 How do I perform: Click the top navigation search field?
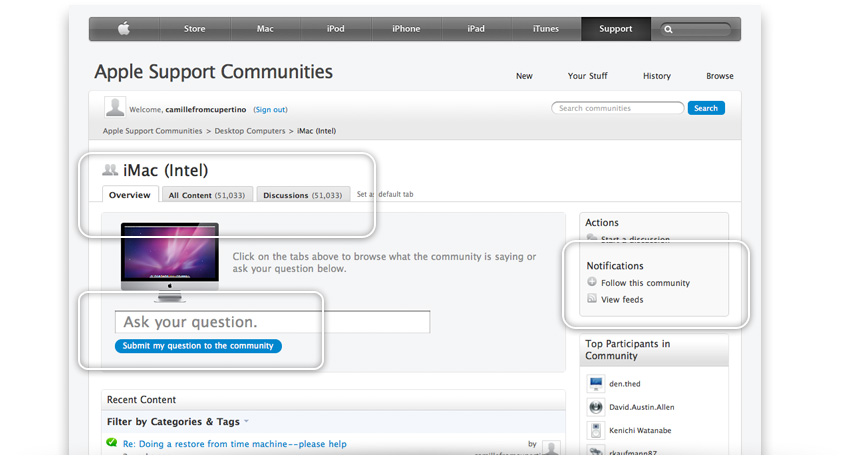pos(696,29)
